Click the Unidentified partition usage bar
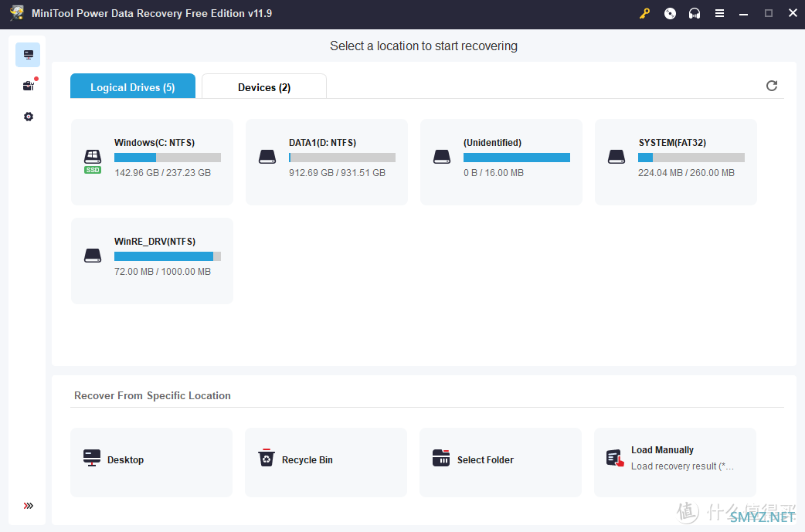 tap(517, 158)
